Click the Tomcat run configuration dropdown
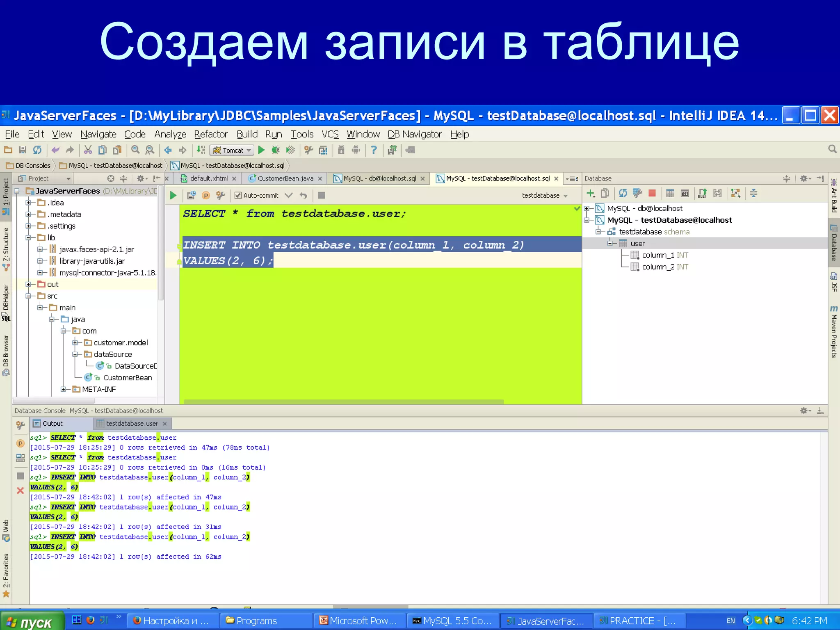Screen dimensions: 840x630 pyautogui.click(x=232, y=151)
